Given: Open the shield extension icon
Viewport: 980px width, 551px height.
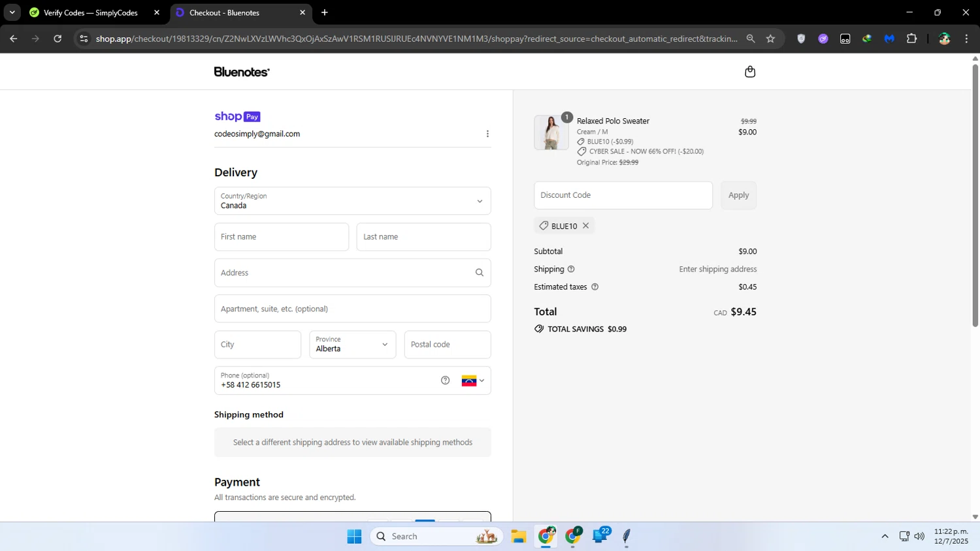Looking at the screenshot, I should [x=801, y=39].
